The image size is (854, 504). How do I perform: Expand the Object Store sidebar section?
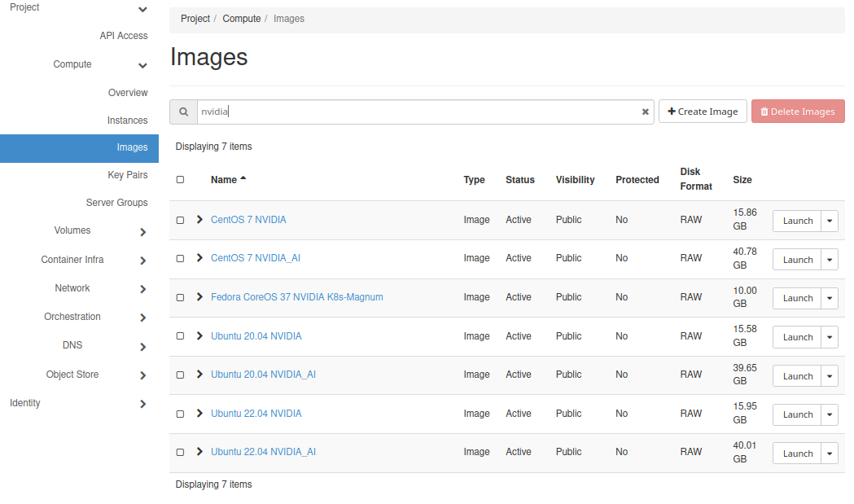[143, 375]
